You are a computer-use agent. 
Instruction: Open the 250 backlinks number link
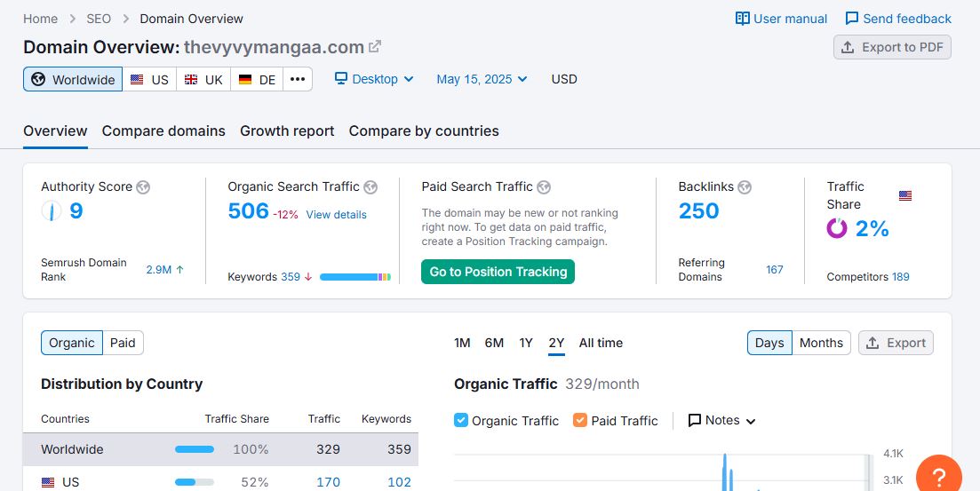click(x=698, y=211)
